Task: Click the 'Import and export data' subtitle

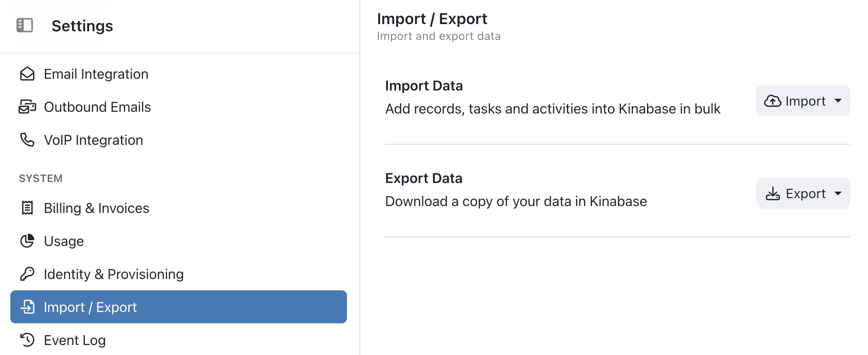Action: click(439, 36)
